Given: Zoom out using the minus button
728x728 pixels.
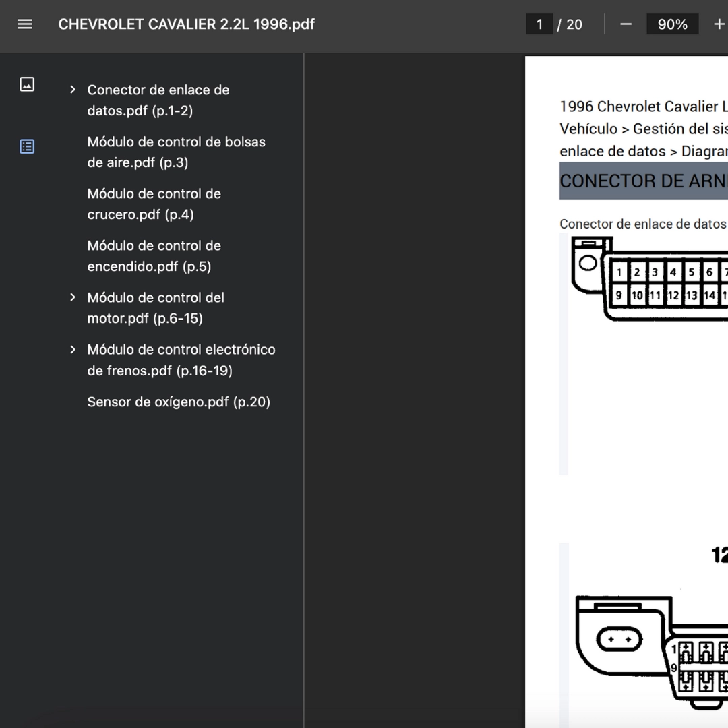Looking at the screenshot, I should tap(626, 24).
